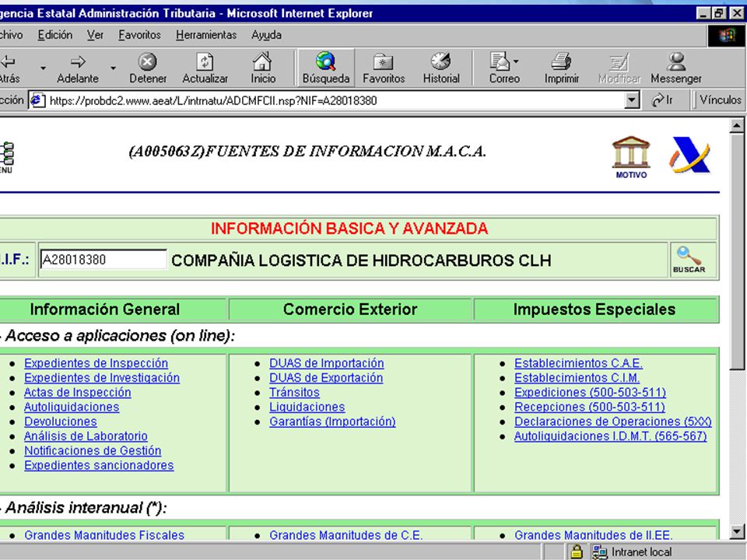
Task: Select the Impuestos Especiales header
Action: point(594,310)
